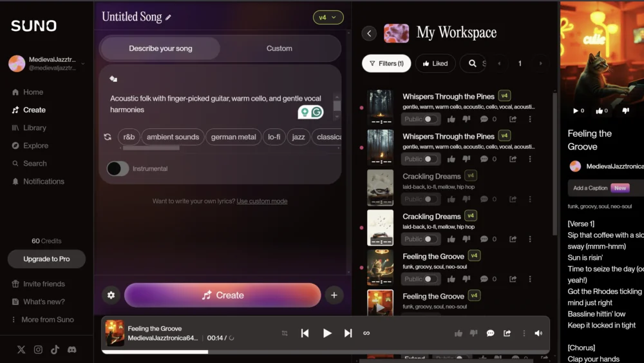Open Suno's Discord link icon
644x363 pixels.
[x=72, y=349]
